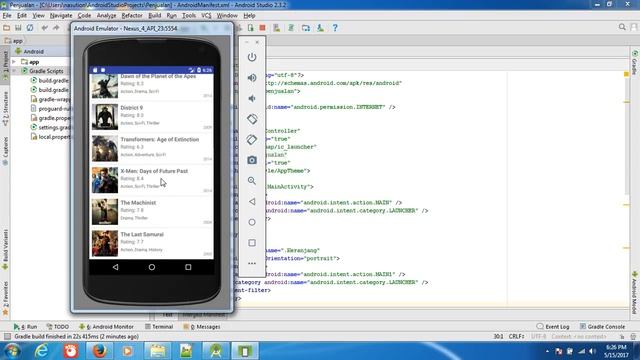The image size is (640, 360).
Task: Open the Tools menu
Action: click(189, 16)
